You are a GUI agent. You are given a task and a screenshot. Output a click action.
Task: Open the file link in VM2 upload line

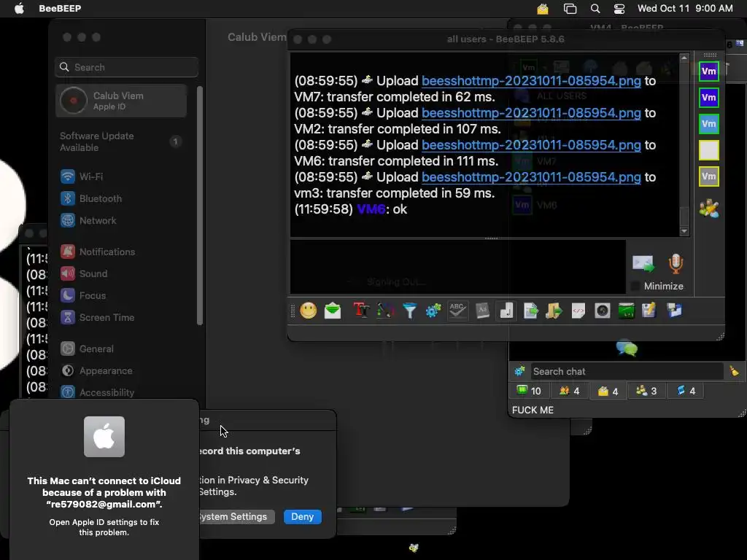coord(531,113)
